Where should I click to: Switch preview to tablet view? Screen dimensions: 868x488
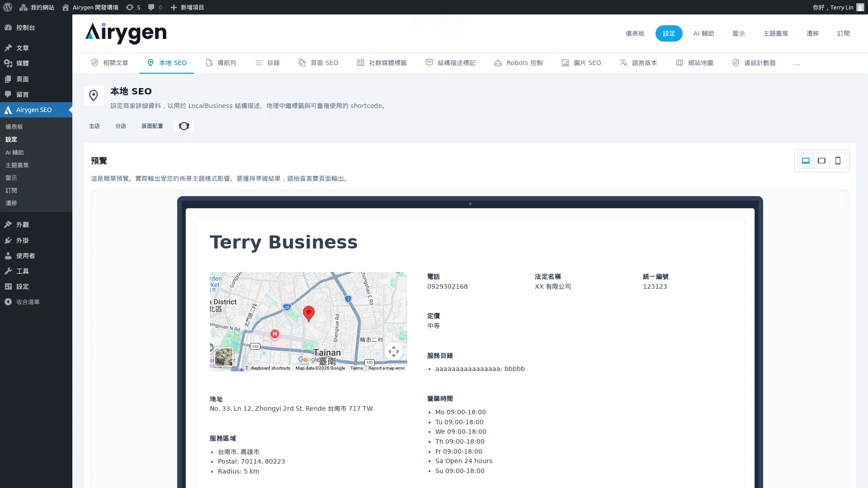click(822, 161)
